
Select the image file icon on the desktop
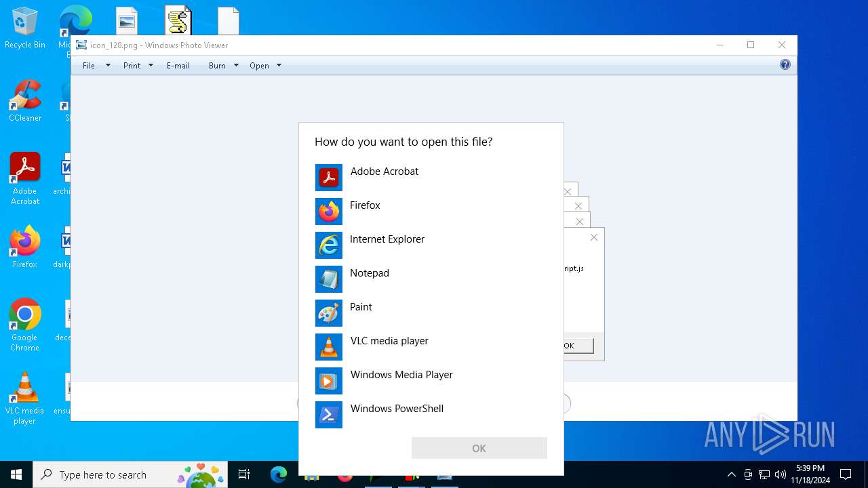click(127, 21)
